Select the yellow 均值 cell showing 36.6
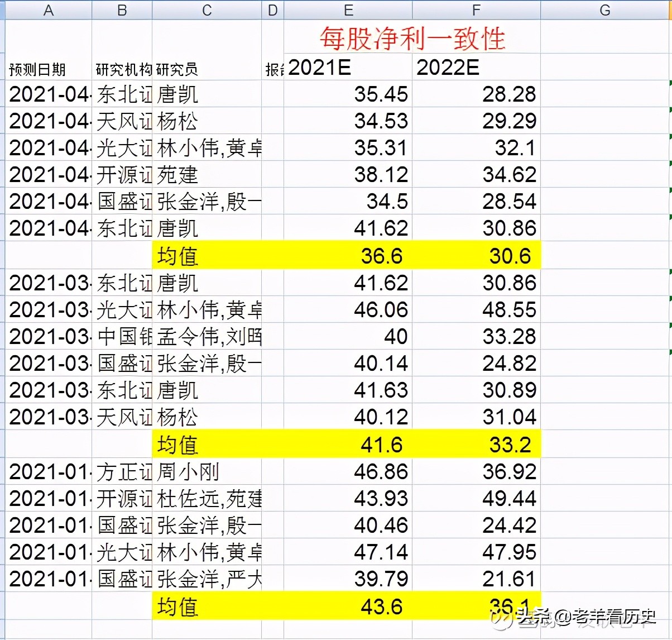 384,255
